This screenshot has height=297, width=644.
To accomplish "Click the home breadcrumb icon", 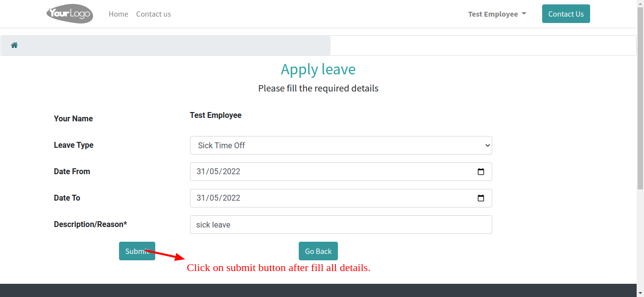I will [x=14, y=46].
